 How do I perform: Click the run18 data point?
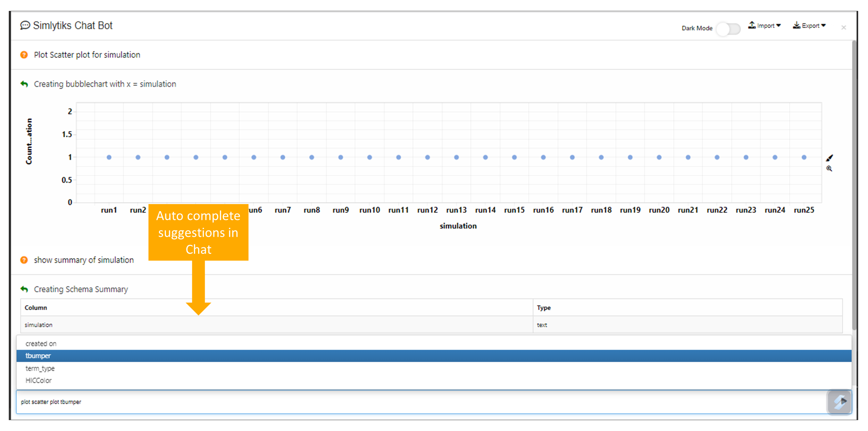click(601, 157)
